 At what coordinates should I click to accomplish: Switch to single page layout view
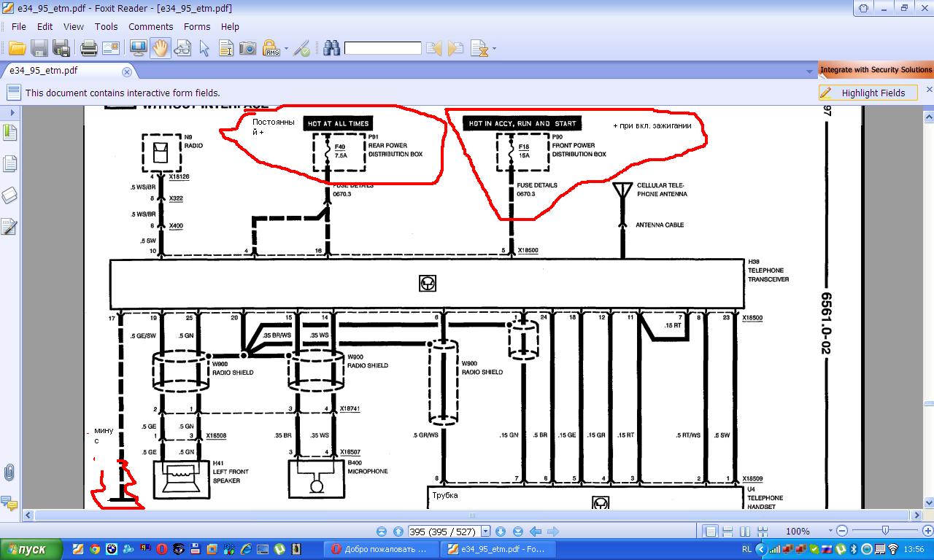709,532
